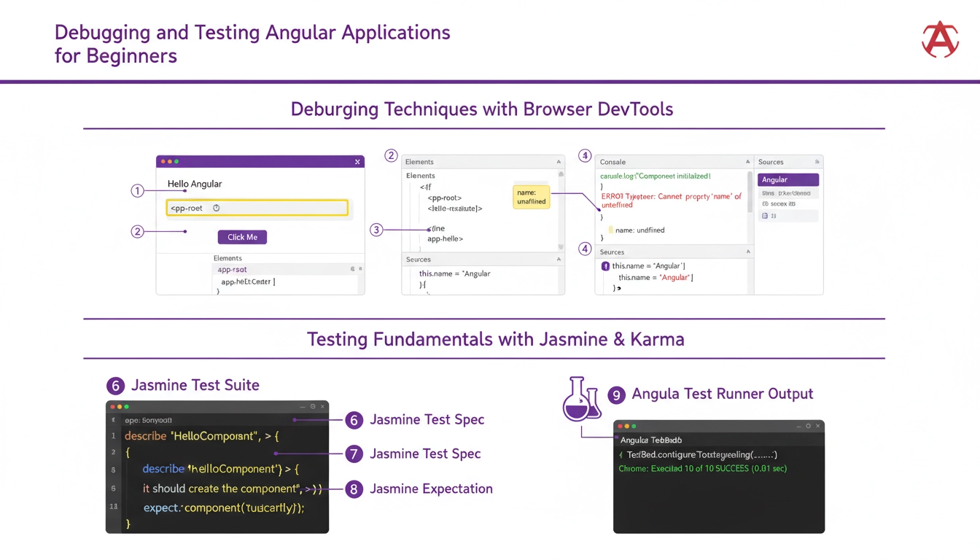Select the last sidebar row with the blue icon
This screenshot has height=560, width=980.
point(788,216)
